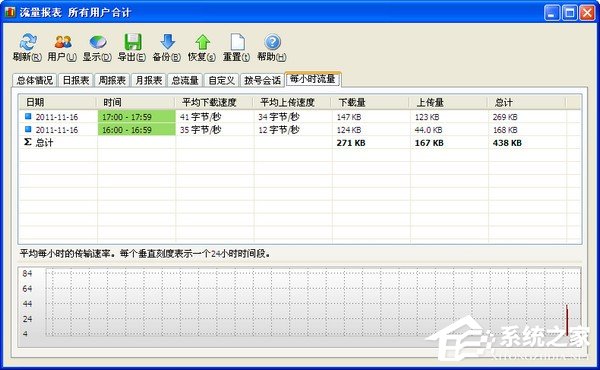Viewport: 600px width, 370px height.
Task: Open the 月报表 tab
Action: click(148, 80)
